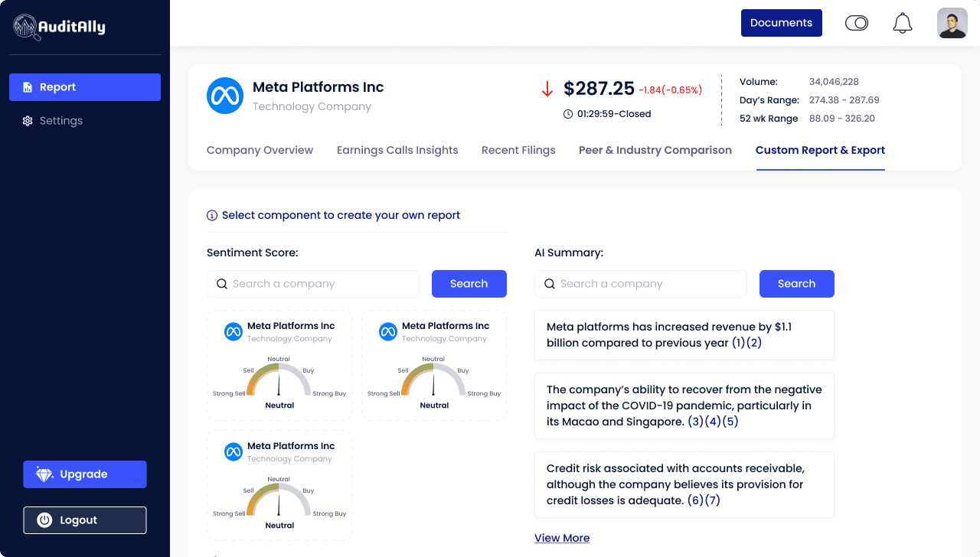The image size is (980, 557).
Task: Click the clock icon beside 01:29:59-Closed
Action: point(568,114)
